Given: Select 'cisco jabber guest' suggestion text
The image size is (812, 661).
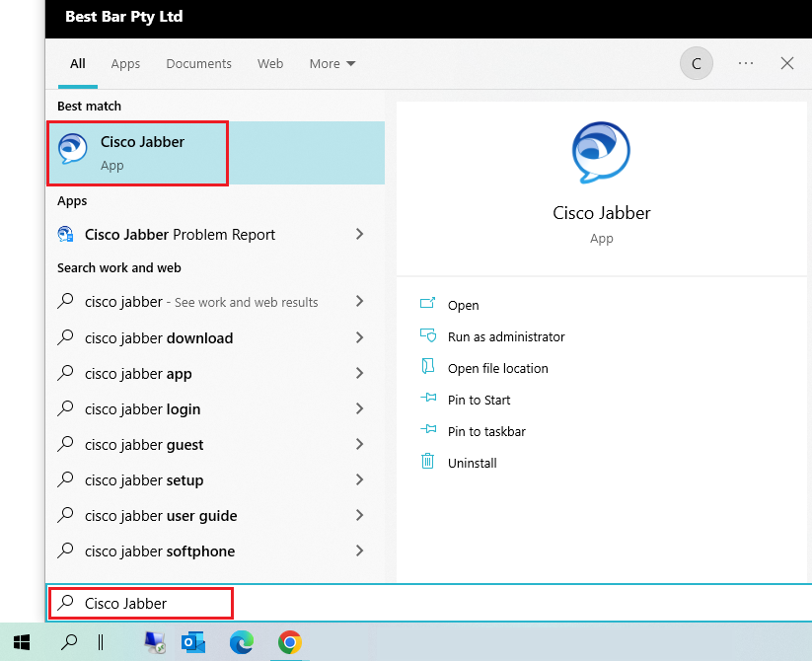Looking at the screenshot, I should (144, 445).
